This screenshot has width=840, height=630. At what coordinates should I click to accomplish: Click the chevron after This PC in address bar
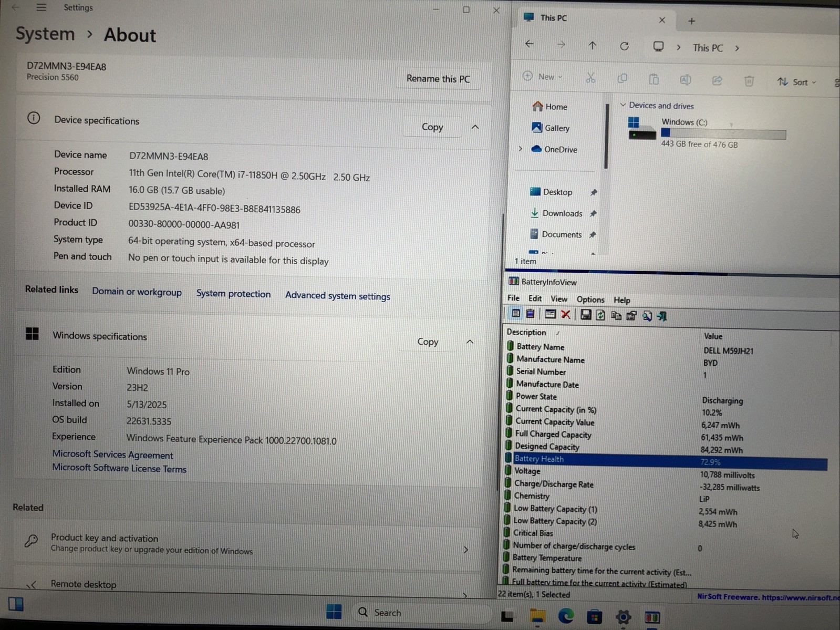[737, 48]
